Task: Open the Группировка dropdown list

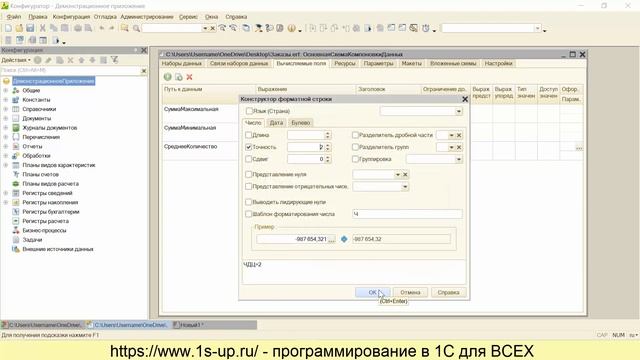Action: click(459, 159)
